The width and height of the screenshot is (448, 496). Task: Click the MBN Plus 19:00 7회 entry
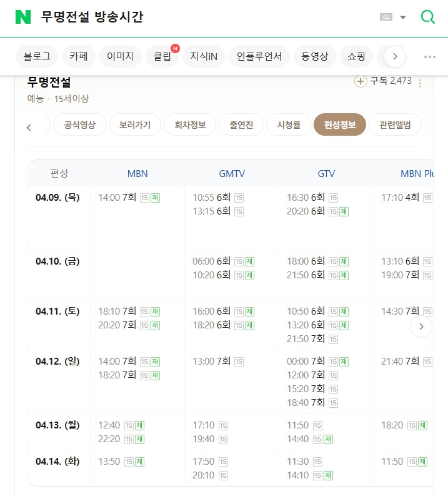pyautogui.click(x=407, y=275)
